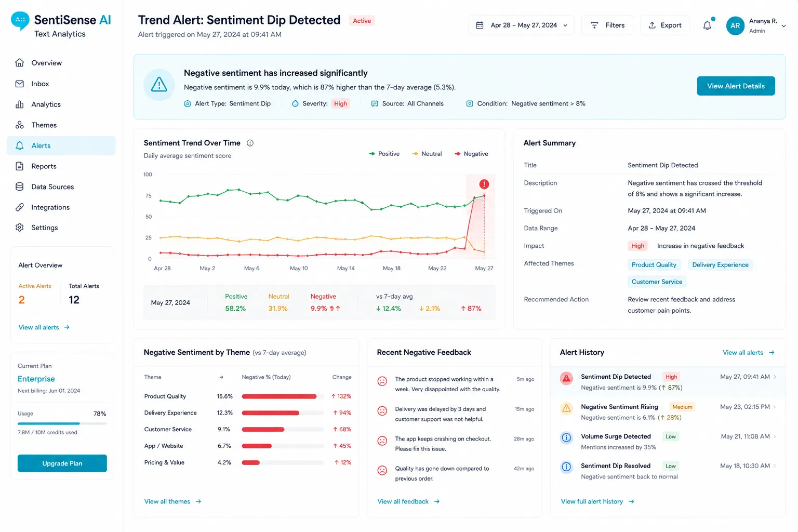Screen dimensions: 798x532
Task: Click the Settings gear icon
Action: coord(20,228)
